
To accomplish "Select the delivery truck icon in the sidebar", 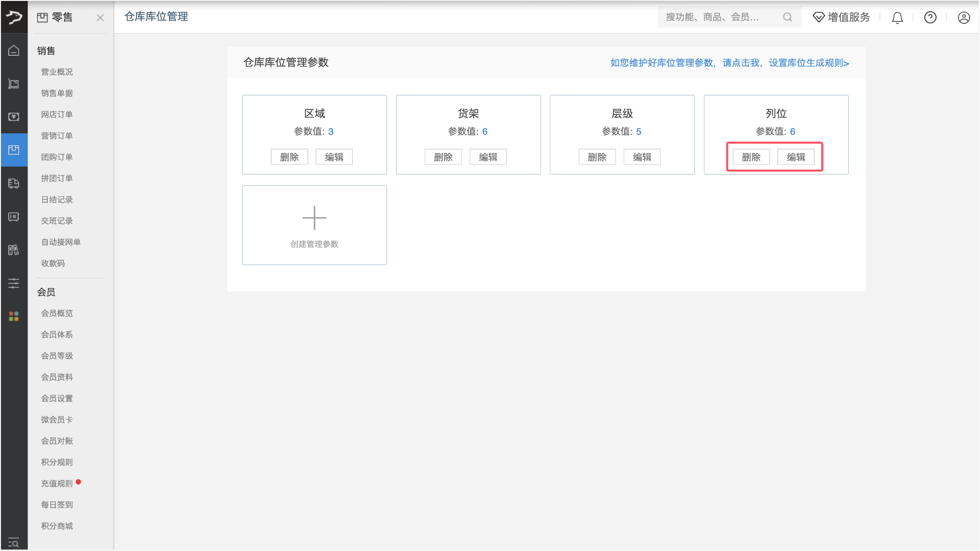I will (x=14, y=183).
